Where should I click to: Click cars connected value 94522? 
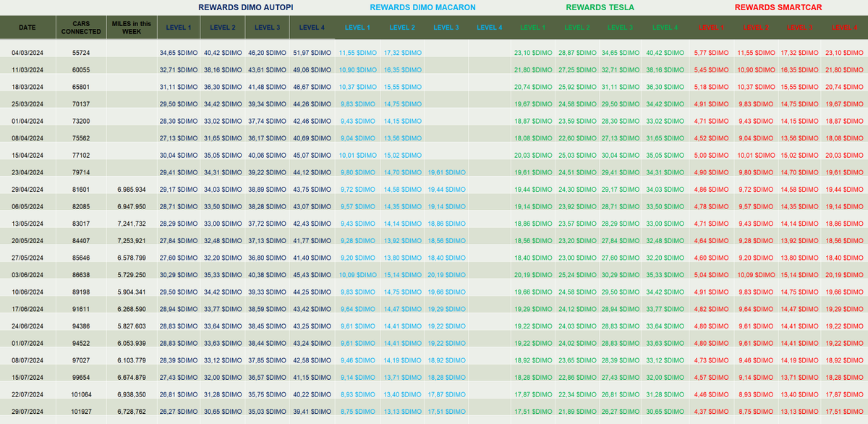(81, 343)
